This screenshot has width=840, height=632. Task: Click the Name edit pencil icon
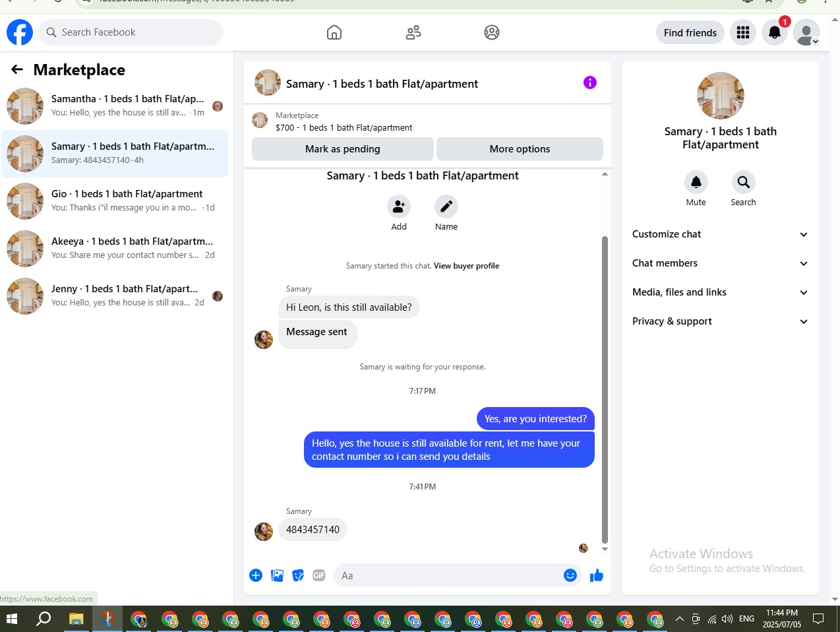(x=446, y=206)
